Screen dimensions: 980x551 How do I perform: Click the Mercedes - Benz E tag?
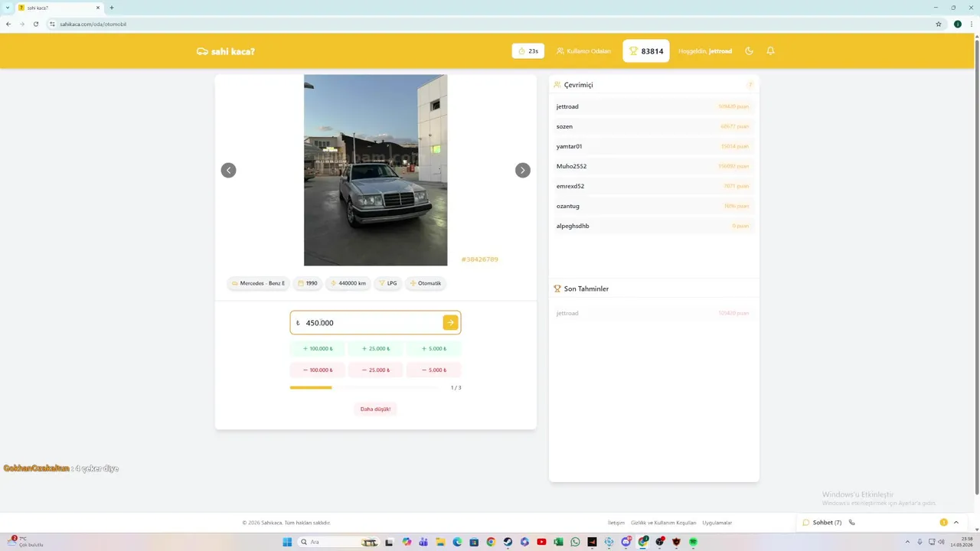coord(258,283)
